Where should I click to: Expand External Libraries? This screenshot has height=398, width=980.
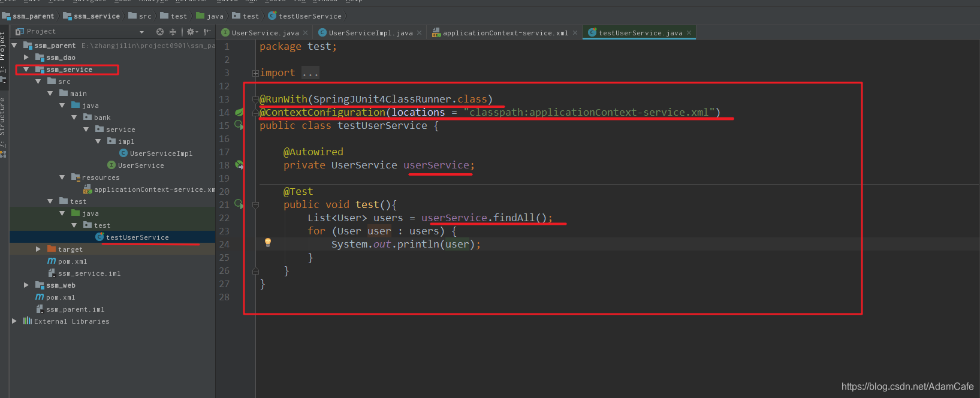[x=14, y=321]
